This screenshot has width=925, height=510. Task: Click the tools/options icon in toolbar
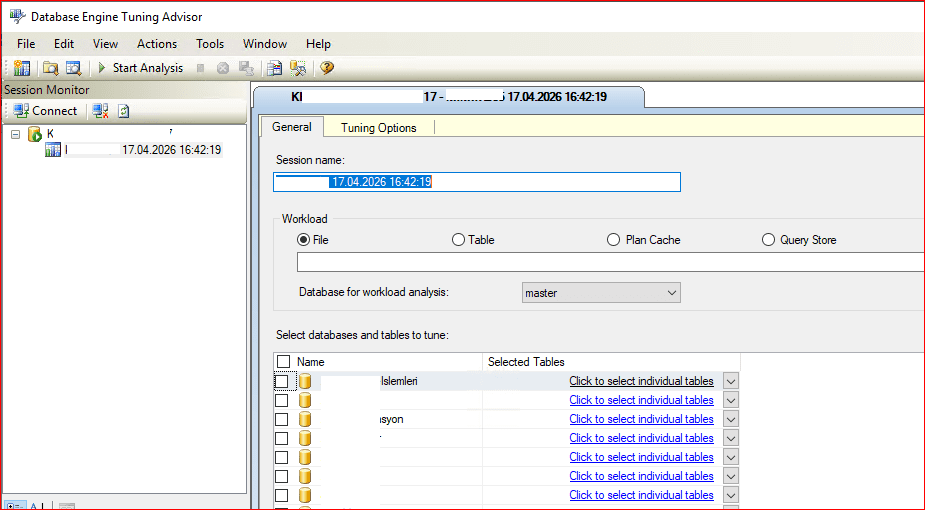point(297,68)
